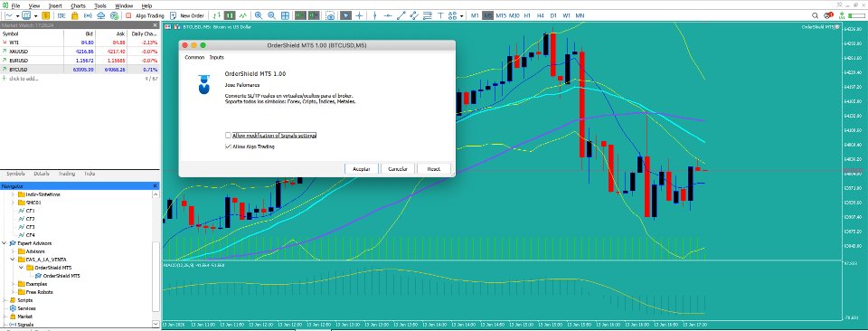Select the cursor arrow tool
868x331 pixels.
pyautogui.click(x=345, y=15)
